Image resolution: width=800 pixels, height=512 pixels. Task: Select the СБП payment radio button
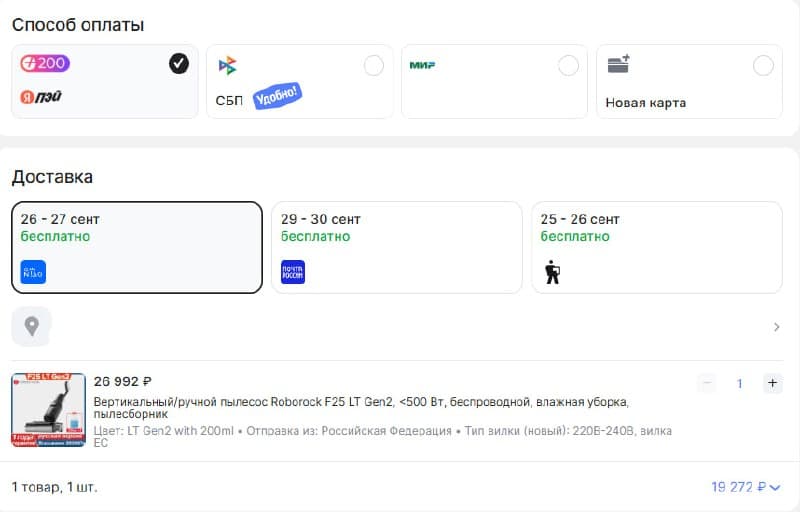click(x=373, y=65)
